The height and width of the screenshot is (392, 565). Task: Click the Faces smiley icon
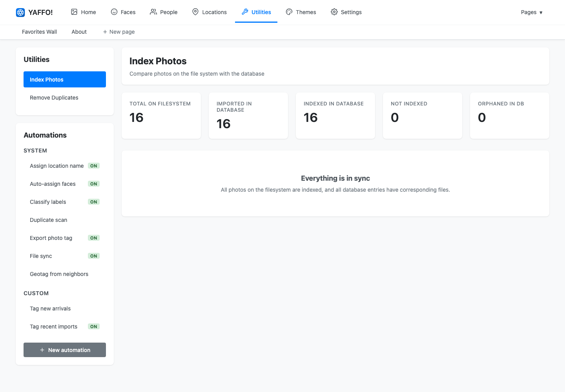[x=114, y=12]
